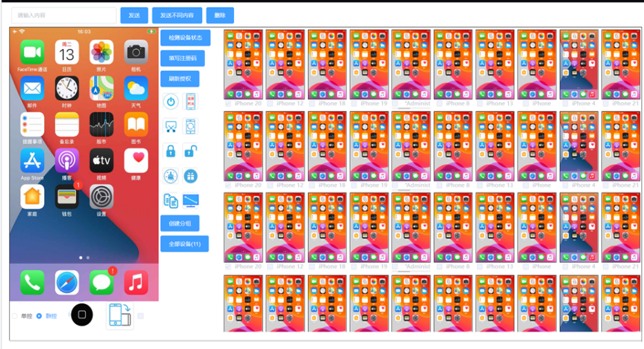Open the Maps app on the large phone
The width and height of the screenshot is (644, 349).
coord(101,88)
